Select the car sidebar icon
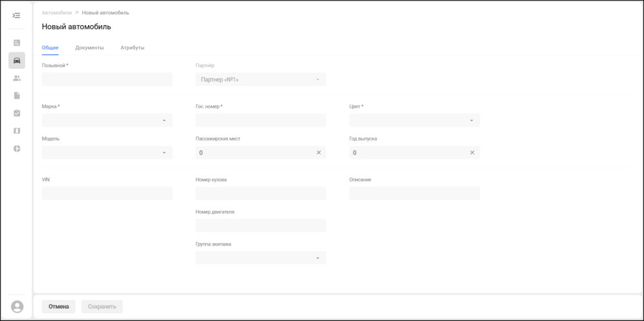The height and width of the screenshot is (321, 644). click(x=17, y=61)
